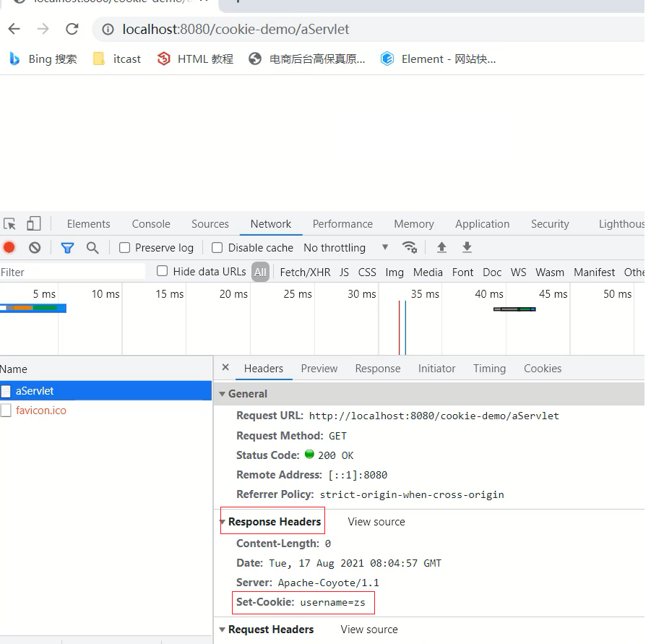The width and height of the screenshot is (664, 644).
Task: Import a HAR file
Action: 441,247
